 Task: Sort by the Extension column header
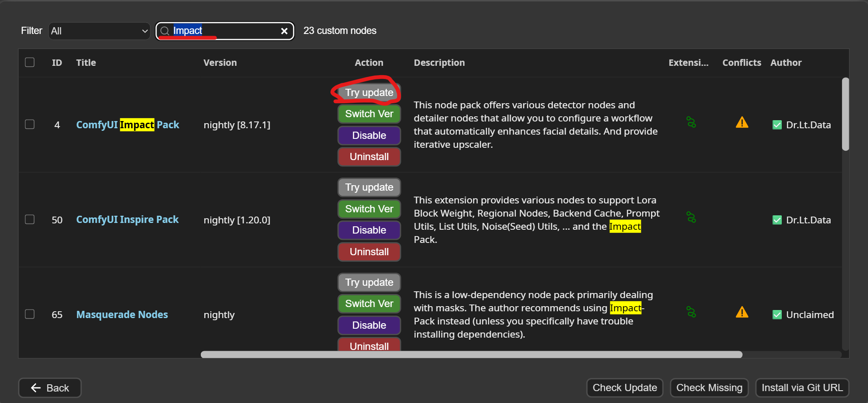pos(689,63)
